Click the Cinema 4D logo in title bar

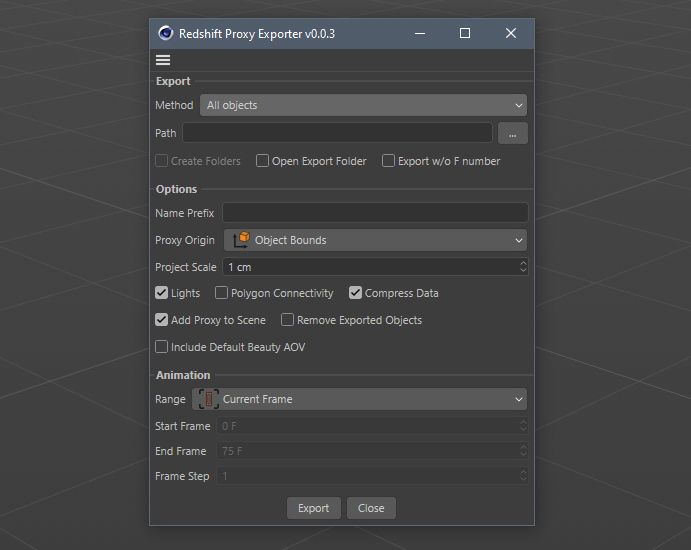coord(166,33)
